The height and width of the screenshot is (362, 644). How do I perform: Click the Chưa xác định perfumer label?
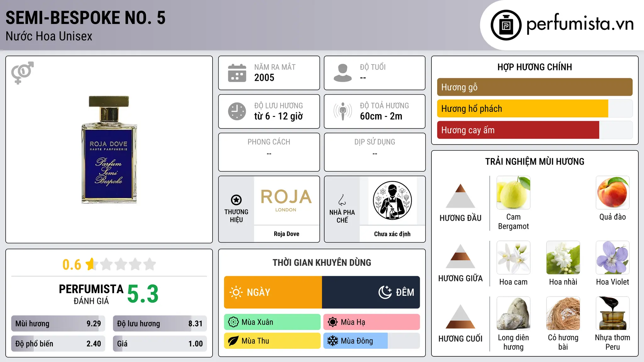[392, 234]
